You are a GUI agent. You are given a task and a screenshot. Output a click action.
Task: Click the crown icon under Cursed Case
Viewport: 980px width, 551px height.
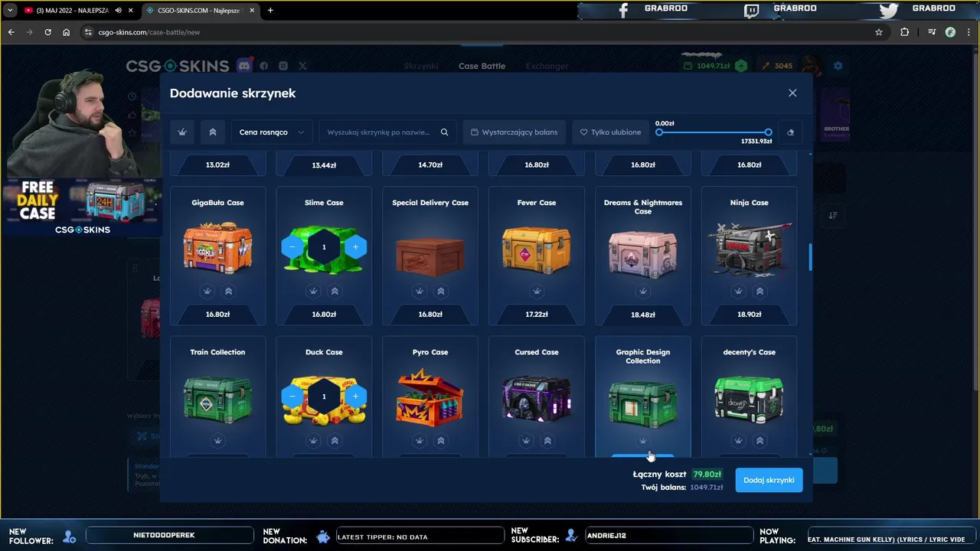tap(526, 441)
